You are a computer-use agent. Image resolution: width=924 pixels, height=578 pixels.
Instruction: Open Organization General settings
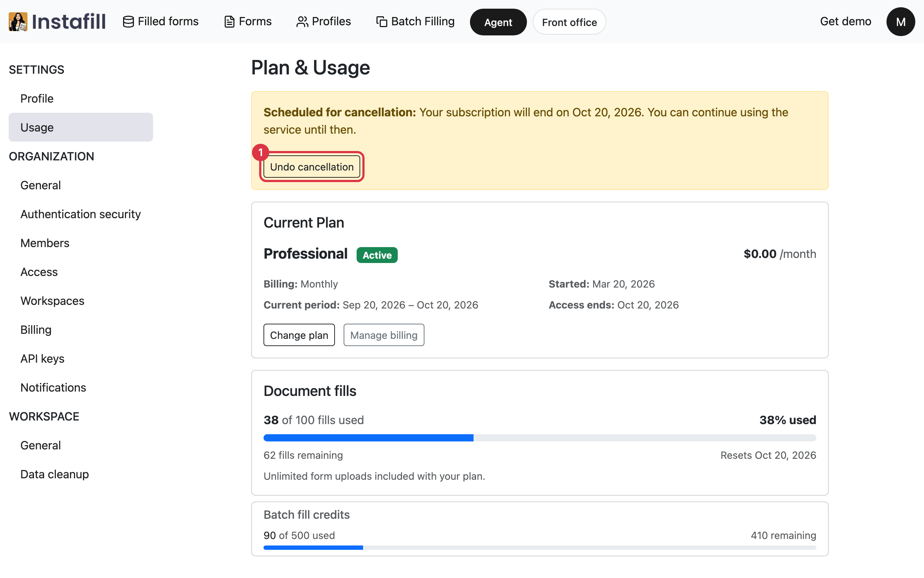coord(80,185)
